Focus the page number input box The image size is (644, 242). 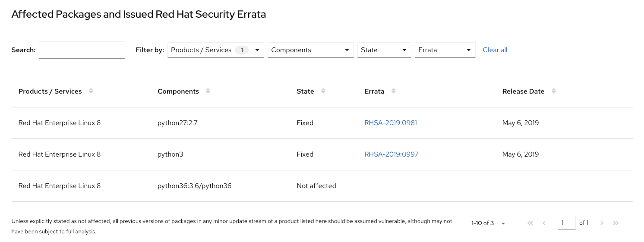tap(566, 223)
